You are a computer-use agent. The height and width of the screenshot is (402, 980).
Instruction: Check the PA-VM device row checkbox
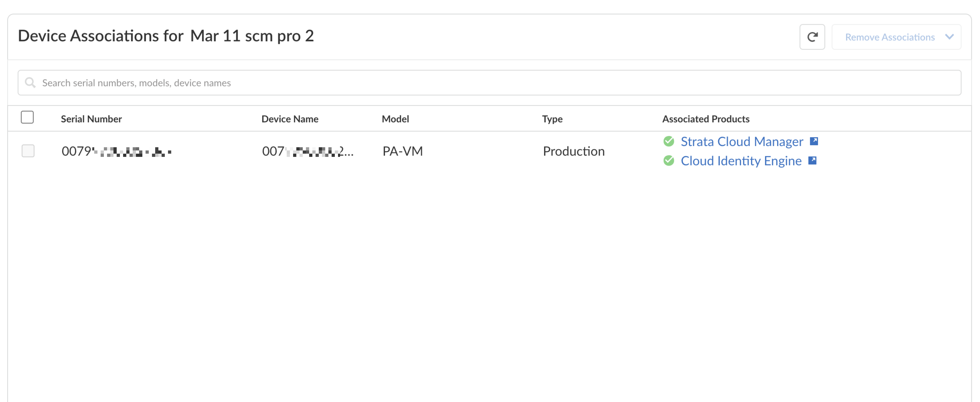pos(28,151)
